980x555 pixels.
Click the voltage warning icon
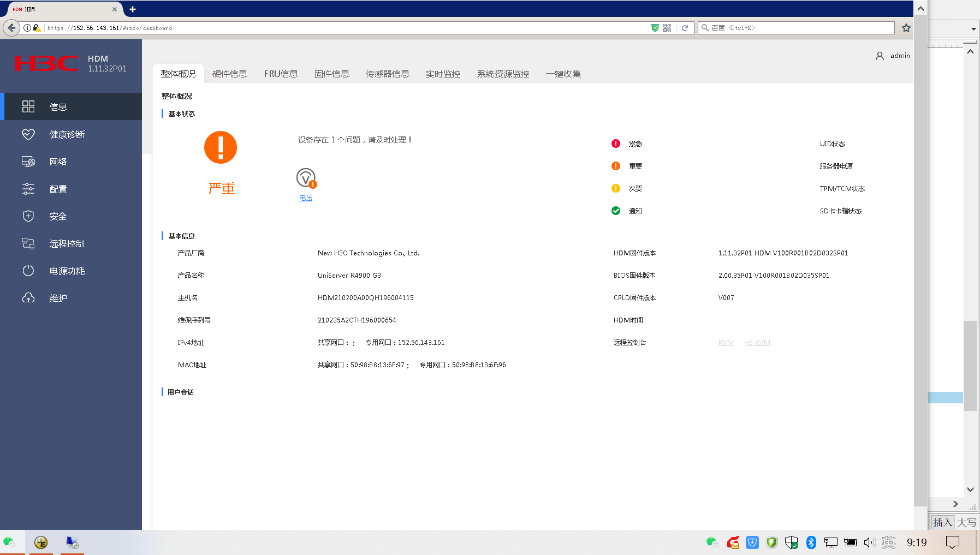point(306,178)
